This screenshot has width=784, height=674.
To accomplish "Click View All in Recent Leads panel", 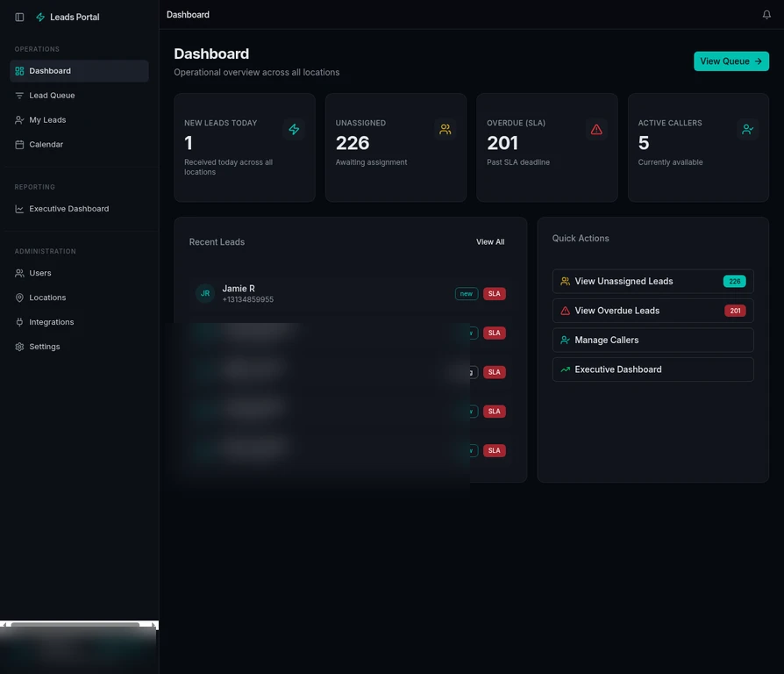I will pyautogui.click(x=489, y=241).
